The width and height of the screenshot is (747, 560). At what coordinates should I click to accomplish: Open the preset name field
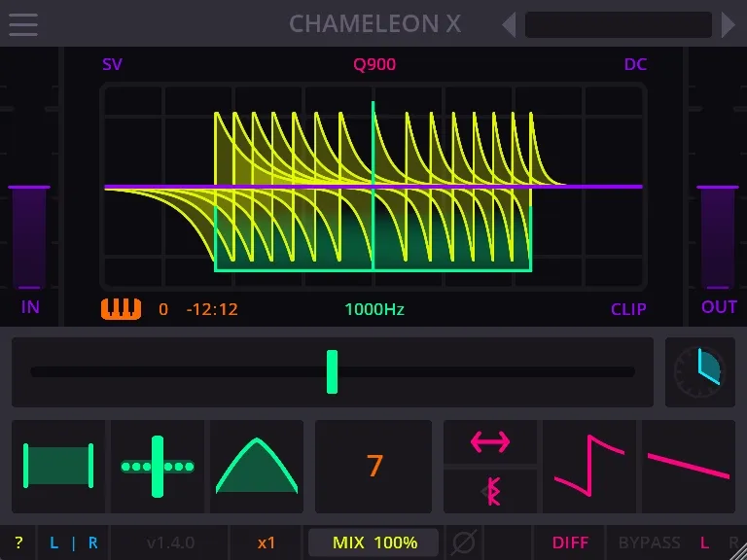click(x=619, y=24)
